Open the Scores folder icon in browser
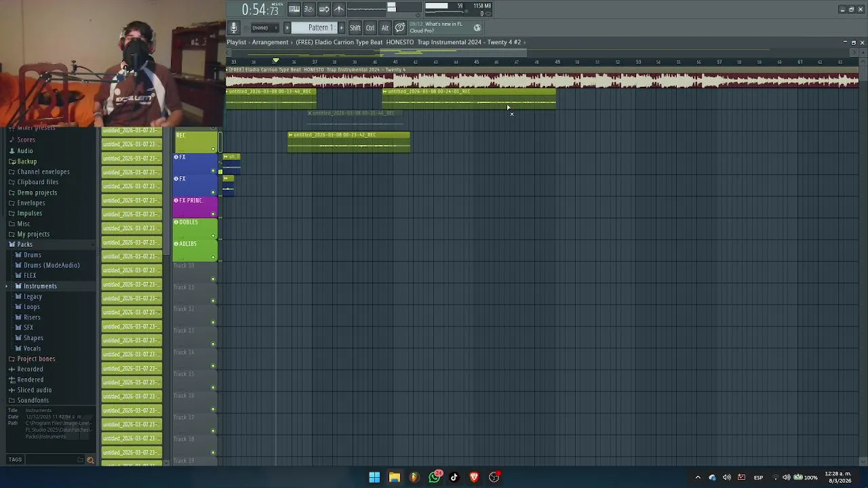 [12, 140]
